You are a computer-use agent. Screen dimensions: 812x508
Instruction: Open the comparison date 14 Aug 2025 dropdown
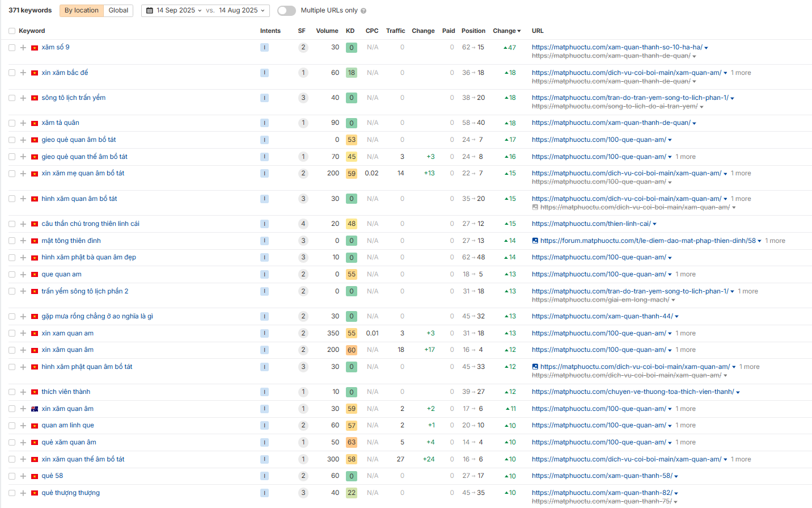tap(242, 11)
